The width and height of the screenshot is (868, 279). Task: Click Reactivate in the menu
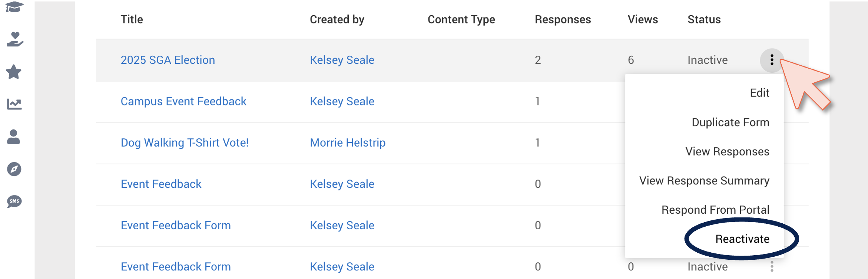[742, 239]
